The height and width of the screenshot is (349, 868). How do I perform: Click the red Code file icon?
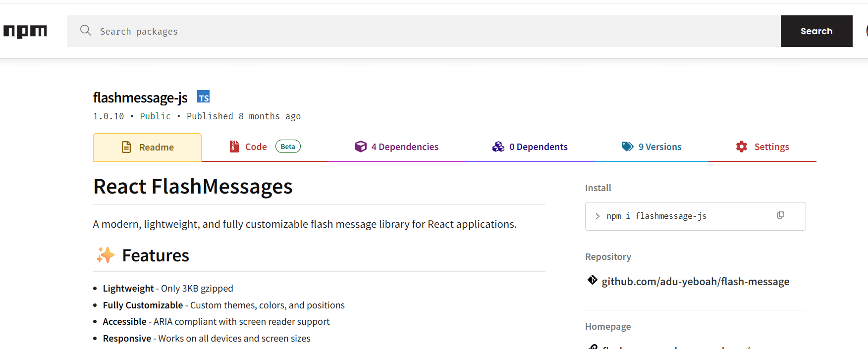coord(234,147)
